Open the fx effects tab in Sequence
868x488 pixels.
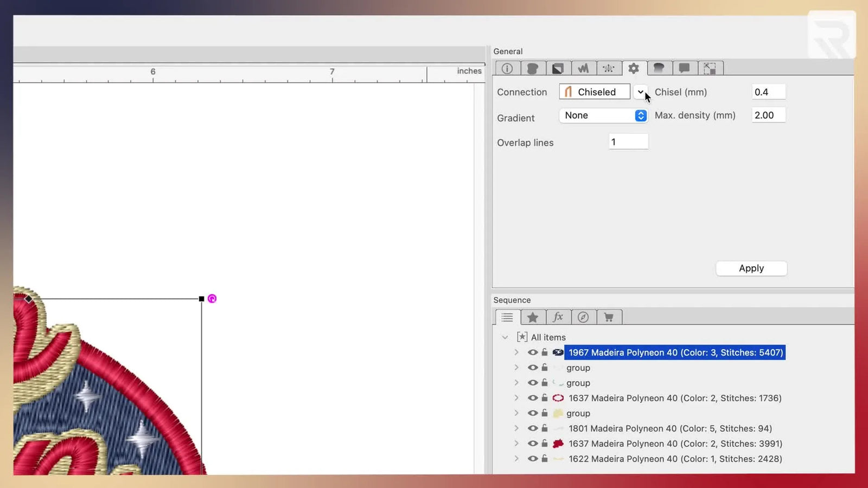[x=558, y=317]
